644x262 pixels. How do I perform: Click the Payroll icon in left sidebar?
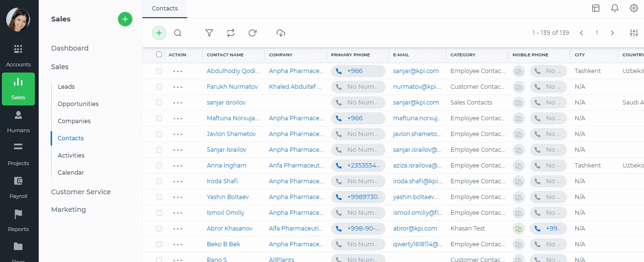[x=18, y=187]
